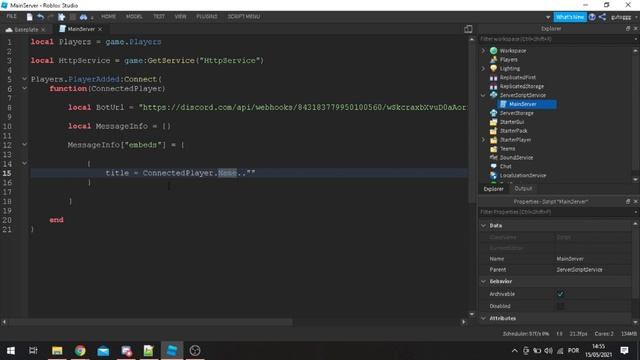Fold the code block at line 5
The image size is (640, 360).
(24, 79)
